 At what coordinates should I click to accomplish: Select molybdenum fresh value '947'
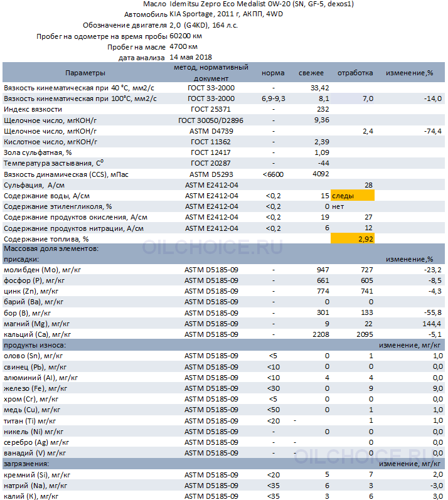[x=323, y=270]
